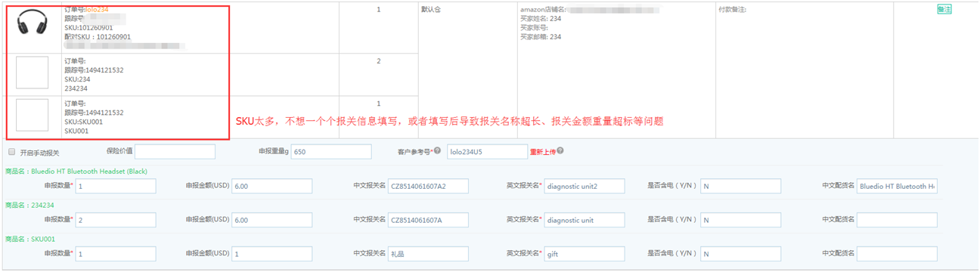
Task: Click 中文配货名 field showing Bluedio HT Bluetooth
Action: tap(898, 186)
